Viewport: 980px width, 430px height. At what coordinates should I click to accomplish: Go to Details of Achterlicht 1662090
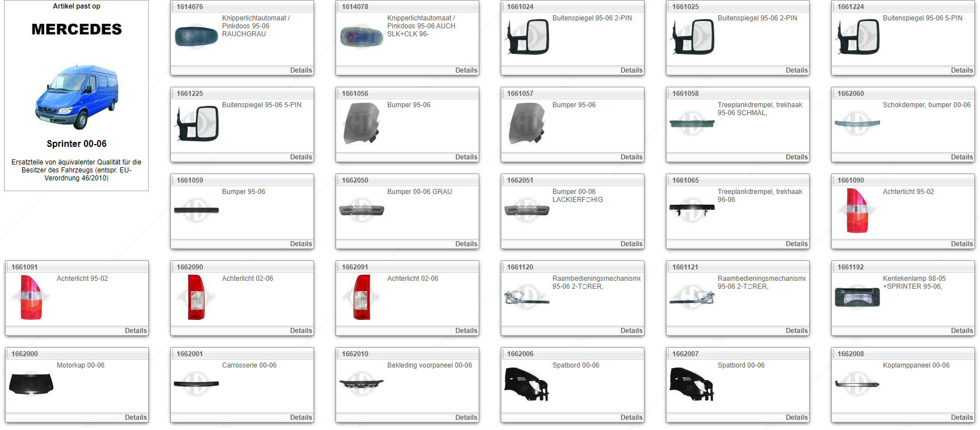point(301,331)
